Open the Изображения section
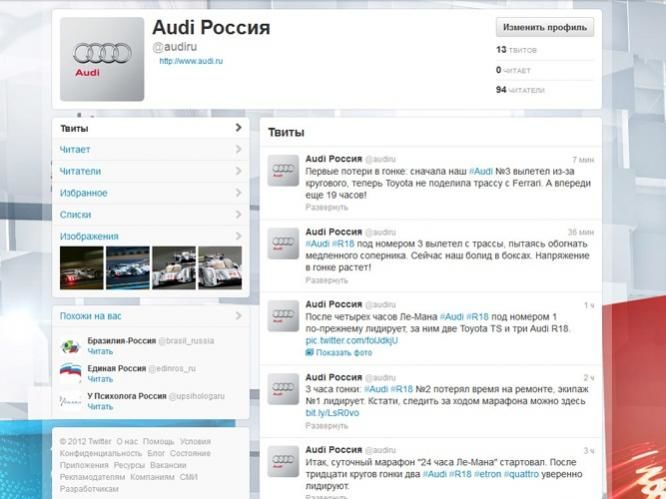Screen dimensions: 666x499 pyautogui.click(x=89, y=236)
